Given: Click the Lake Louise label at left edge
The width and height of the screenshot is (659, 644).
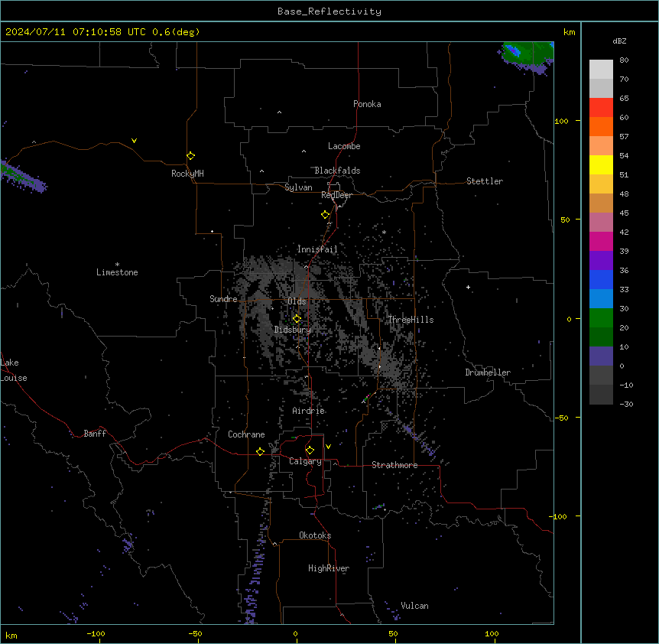Looking at the screenshot, I should point(14,370).
